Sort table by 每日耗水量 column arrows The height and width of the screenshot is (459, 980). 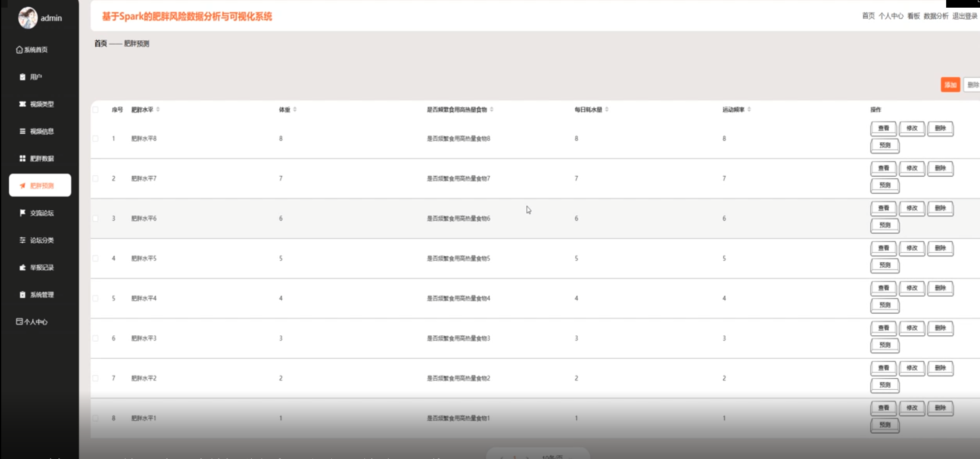point(607,110)
